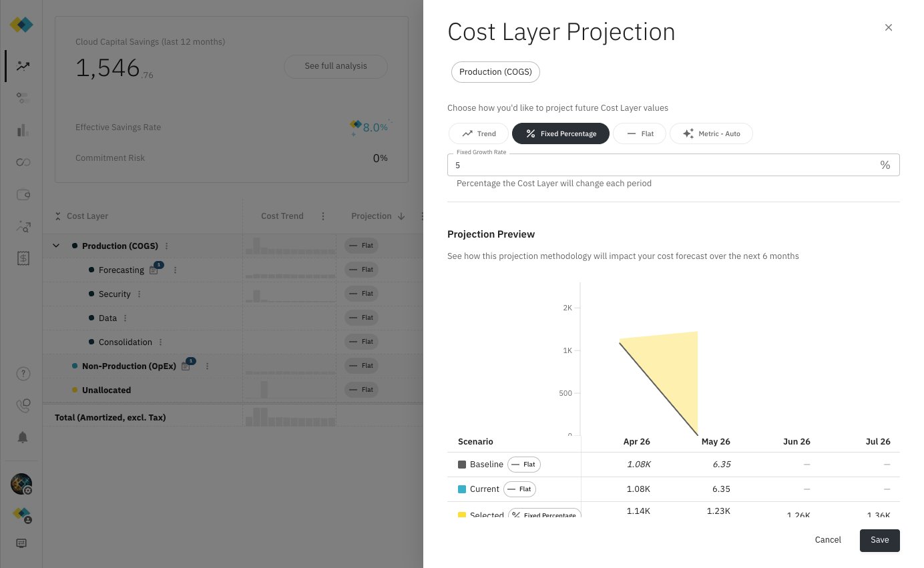Open the notifications bell icon
Screen dimensions: 924x568
(23, 437)
